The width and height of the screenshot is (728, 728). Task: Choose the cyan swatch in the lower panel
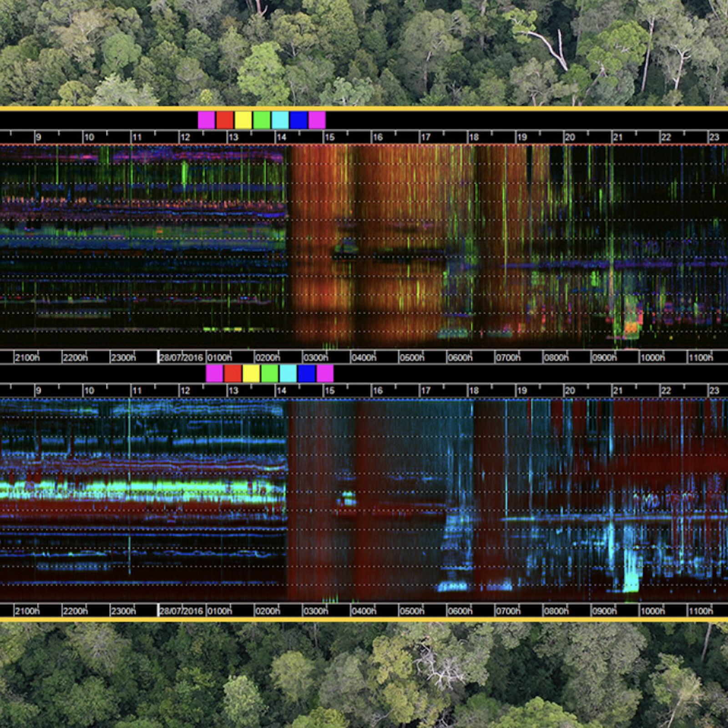288,374
